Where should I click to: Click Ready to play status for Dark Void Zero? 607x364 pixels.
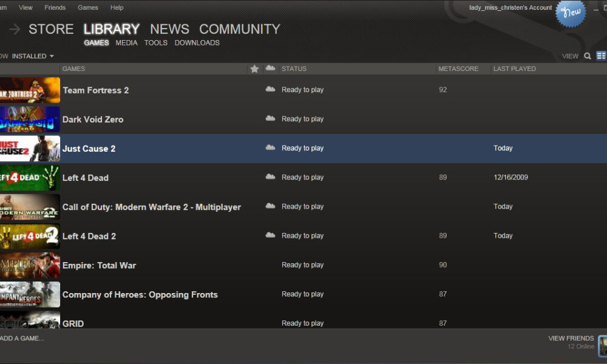coord(302,119)
